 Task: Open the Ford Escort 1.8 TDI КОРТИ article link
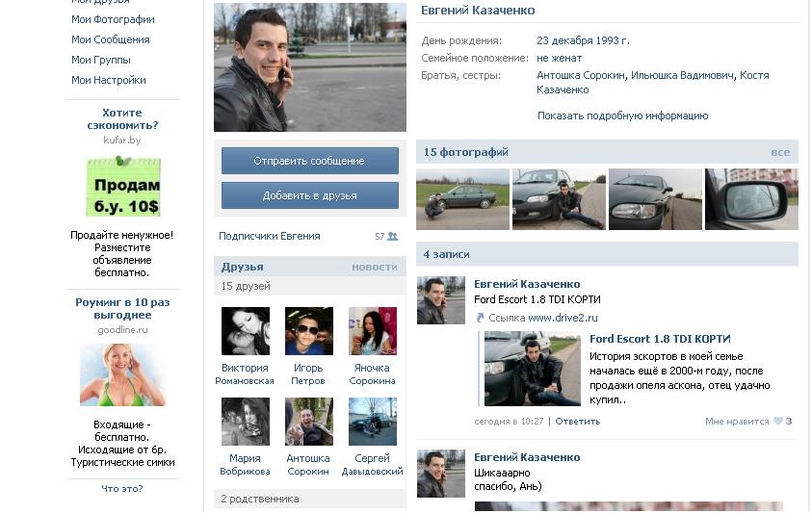click(660, 339)
